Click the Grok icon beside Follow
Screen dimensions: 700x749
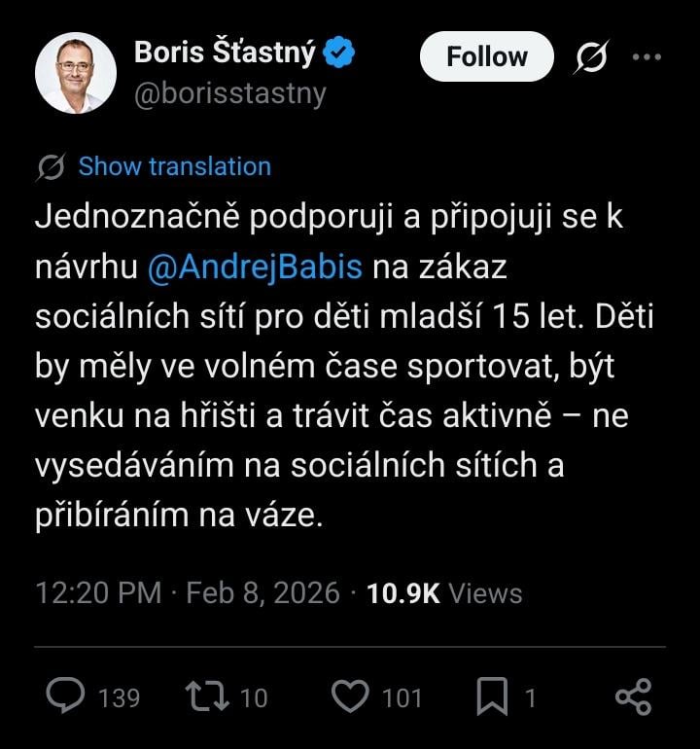click(589, 57)
